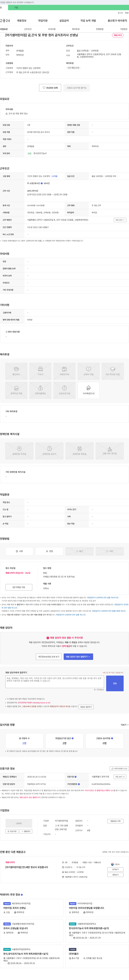Open the 만1세반 정교사 모집합니다 posting

tap(27, 867)
